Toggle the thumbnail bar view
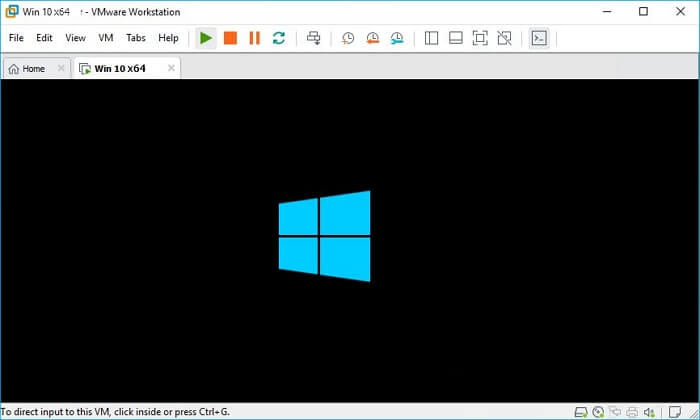 pyautogui.click(x=456, y=38)
